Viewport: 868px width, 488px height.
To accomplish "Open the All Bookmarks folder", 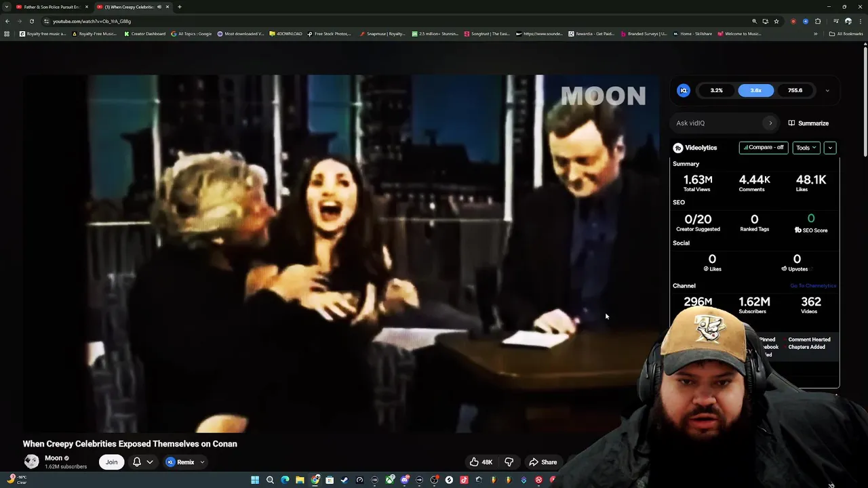I will click(x=846, y=34).
